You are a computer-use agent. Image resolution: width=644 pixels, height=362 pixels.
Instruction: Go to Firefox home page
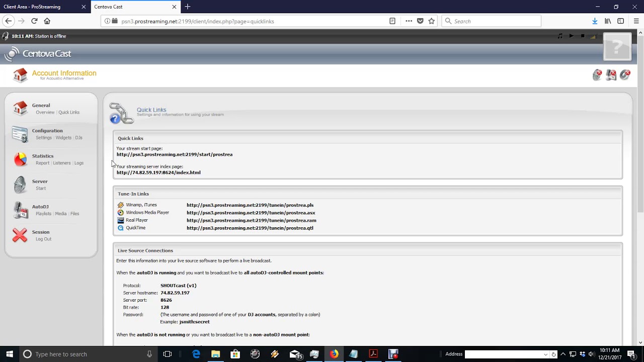pos(47,21)
